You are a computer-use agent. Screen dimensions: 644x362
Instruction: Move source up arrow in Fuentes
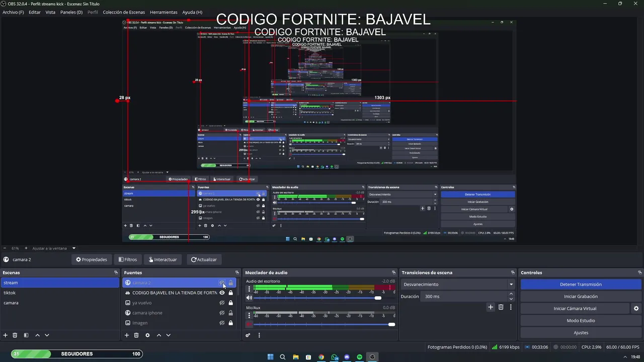pyautogui.click(x=159, y=335)
